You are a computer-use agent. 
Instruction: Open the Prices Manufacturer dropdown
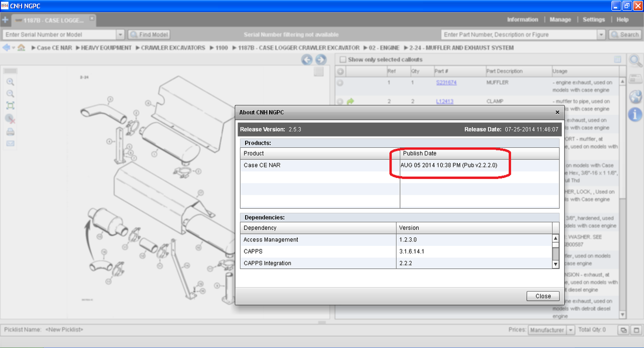click(551, 330)
